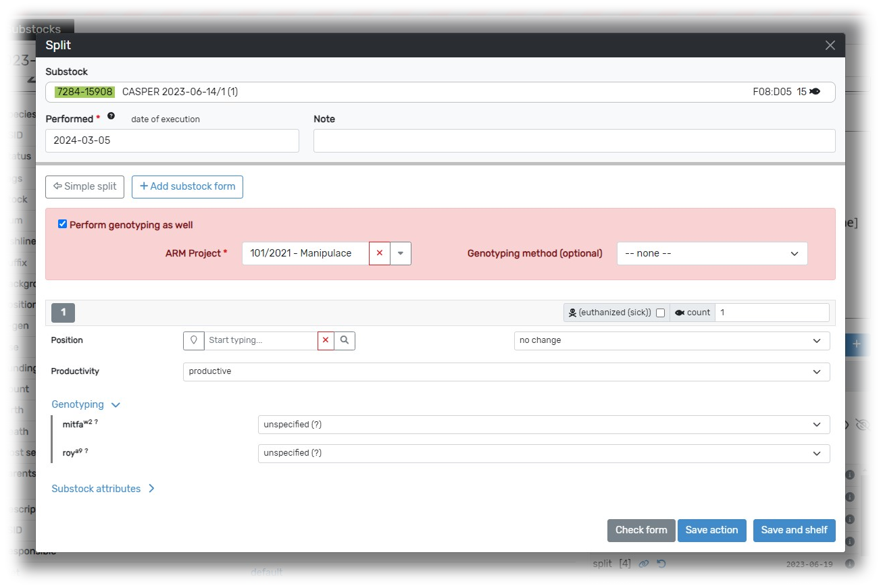Switch to the Substocks tab
Viewport: 881px width, 588px height.
tap(32, 29)
